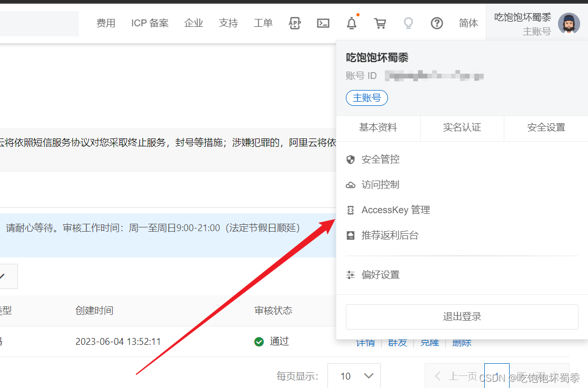
Task: Open the Cloud Shell terminal icon
Action: pos(323,23)
